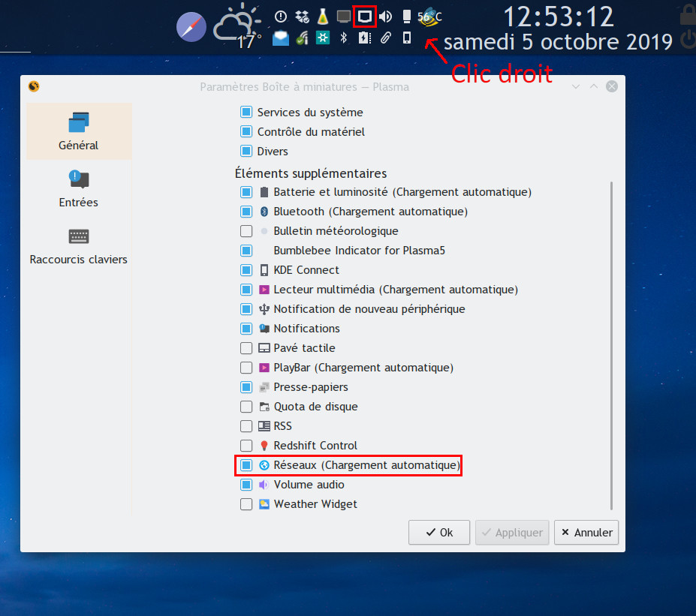Open the compass browser launcher in the panel
696x616 pixels.
click(x=191, y=27)
